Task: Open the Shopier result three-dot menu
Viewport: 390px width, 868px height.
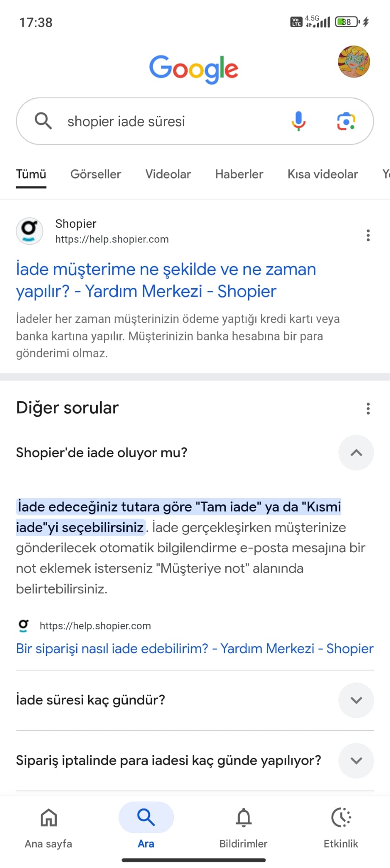Action: (368, 235)
